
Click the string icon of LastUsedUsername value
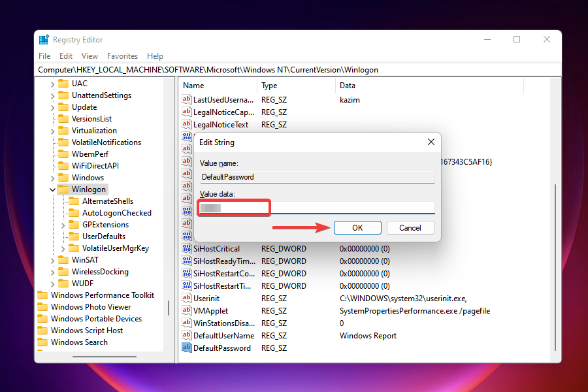(x=187, y=99)
